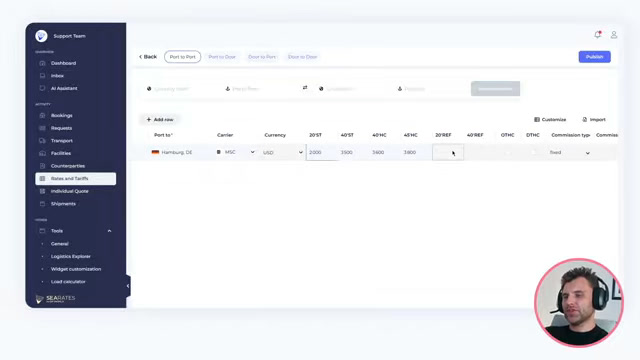
Task: Click the SeaRates logo
Action: click(x=56, y=299)
